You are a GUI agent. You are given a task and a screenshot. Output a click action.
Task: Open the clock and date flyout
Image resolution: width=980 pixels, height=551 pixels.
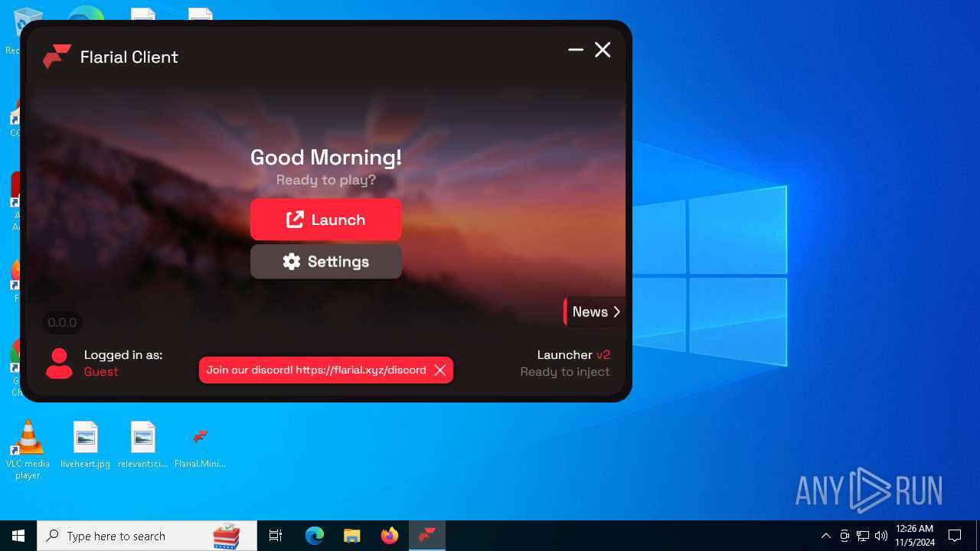coord(915,536)
